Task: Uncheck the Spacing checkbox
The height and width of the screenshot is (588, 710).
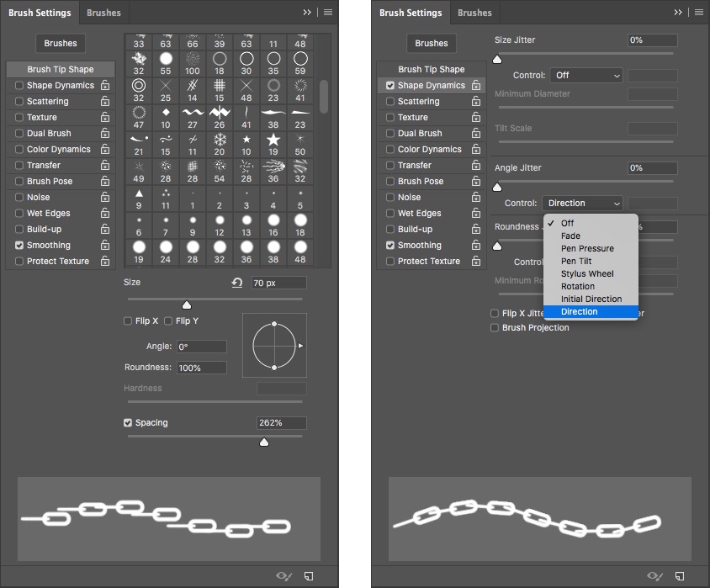Action: pos(128,423)
